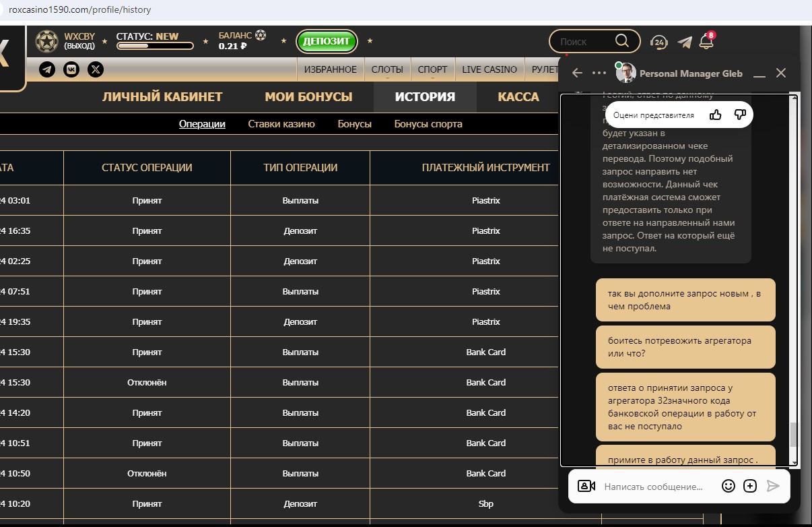Screen dimensions: 812x527
Task: Click ПЛАТЕЖНЫЙ ИНСТРУМЕНТ column header
Action: (x=485, y=168)
